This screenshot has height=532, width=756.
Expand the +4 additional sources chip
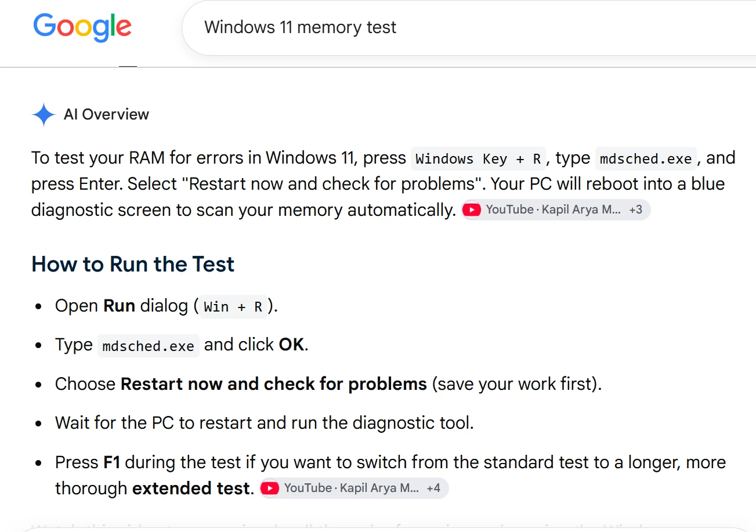(433, 488)
